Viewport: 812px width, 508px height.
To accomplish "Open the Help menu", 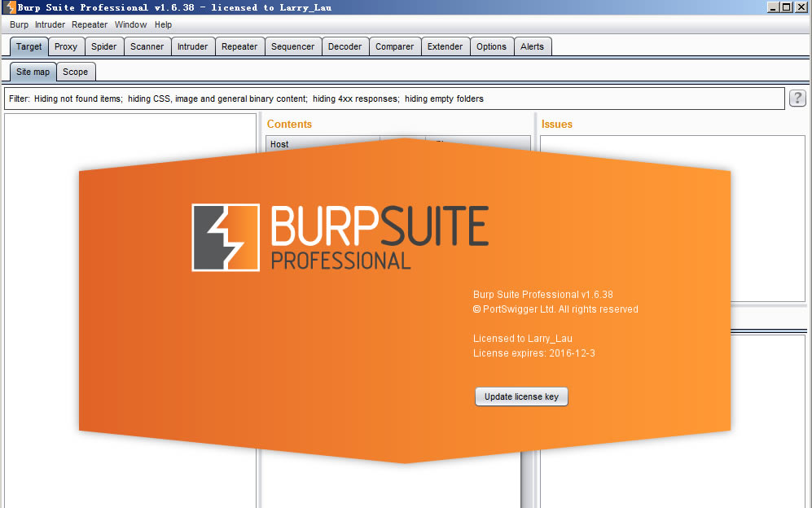I will [163, 24].
